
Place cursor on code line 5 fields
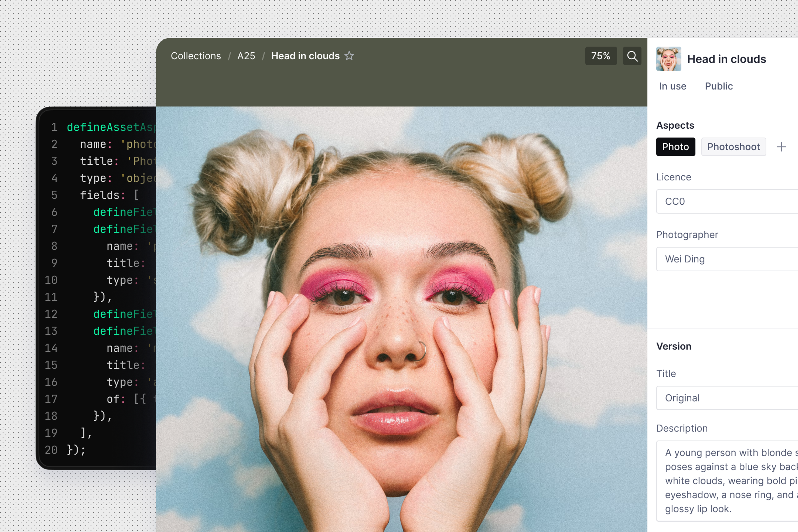coord(100,195)
